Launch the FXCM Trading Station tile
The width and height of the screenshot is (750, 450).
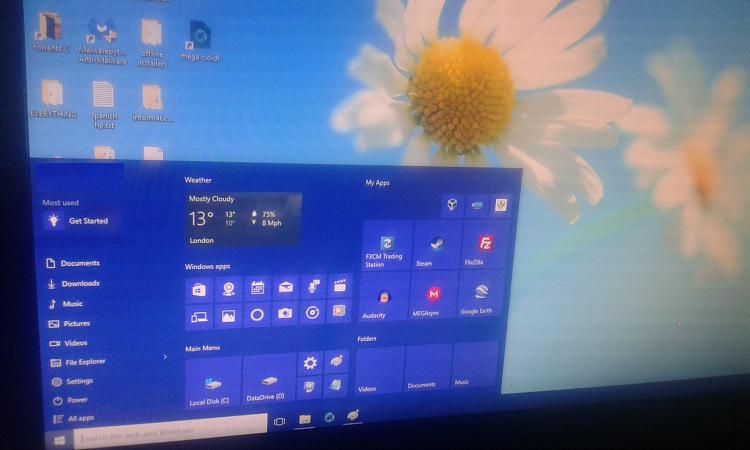(x=387, y=246)
